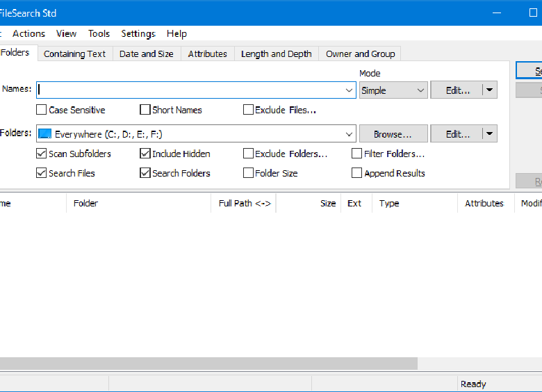Sort results by Folder column header
The height and width of the screenshot is (392, 542).
pos(138,203)
